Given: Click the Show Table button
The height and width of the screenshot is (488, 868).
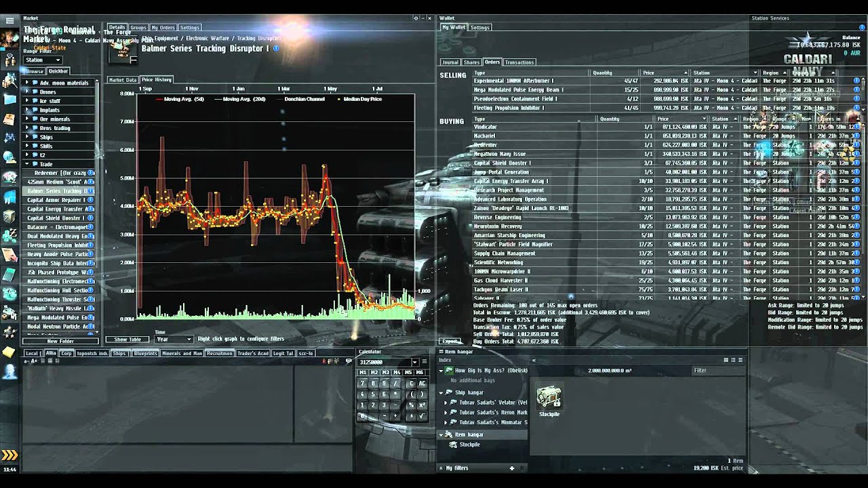Looking at the screenshot, I should 127,339.
